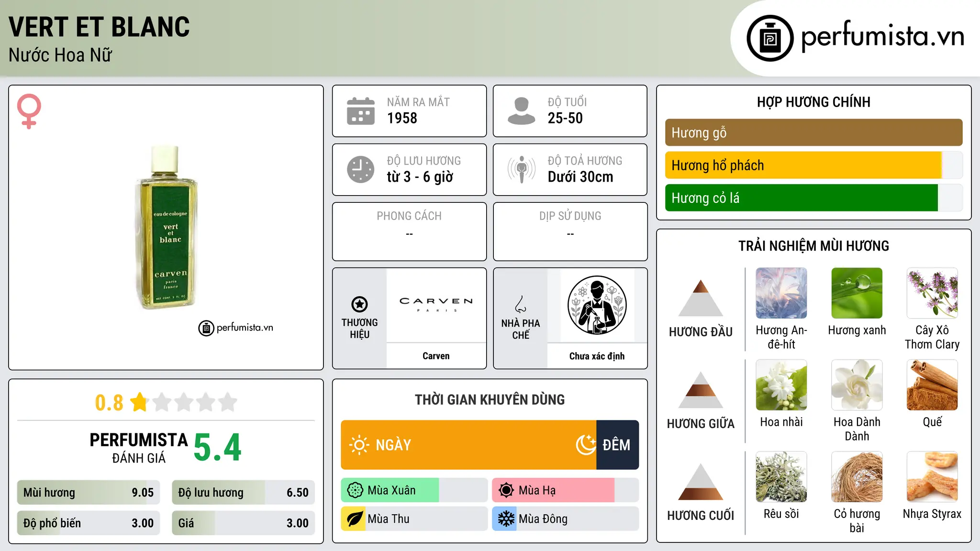
Task: Click the snowflake icon for Mùa Đông
Action: click(x=506, y=519)
